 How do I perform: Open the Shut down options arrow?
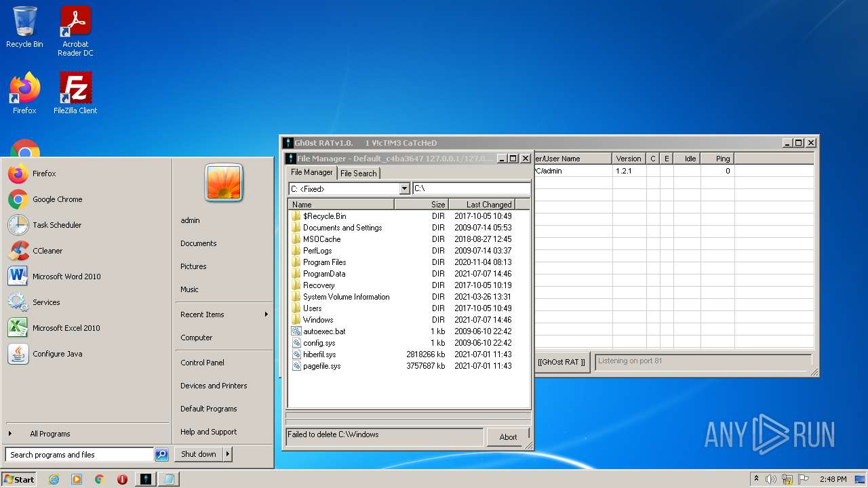pyautogui.click(x=228, y=454)
